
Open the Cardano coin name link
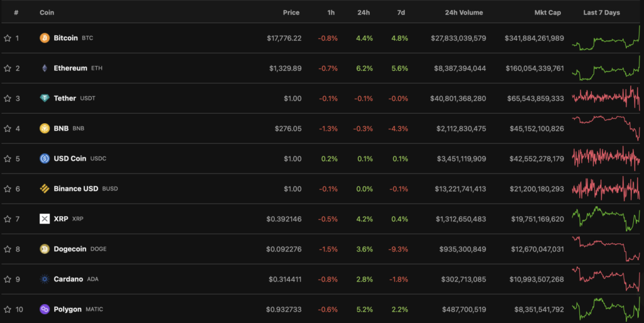(x=68, y=280)
